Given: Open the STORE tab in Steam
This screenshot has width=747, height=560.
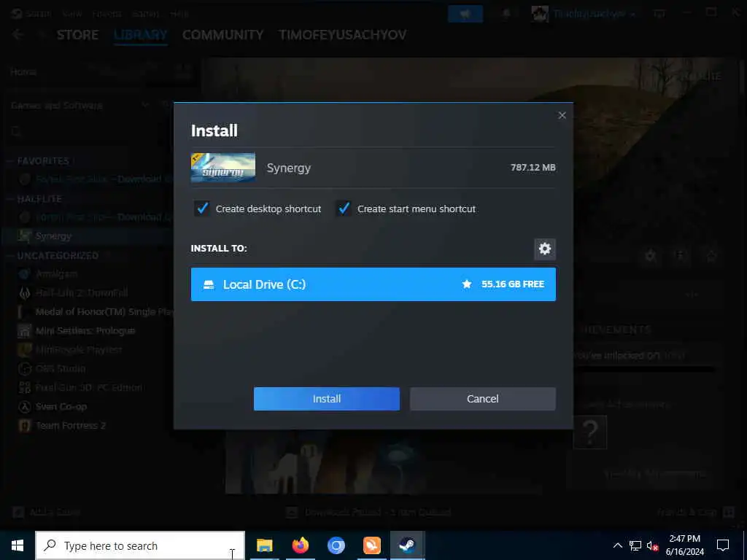Looking at the screenshot, I should click(x=77, y=35).
